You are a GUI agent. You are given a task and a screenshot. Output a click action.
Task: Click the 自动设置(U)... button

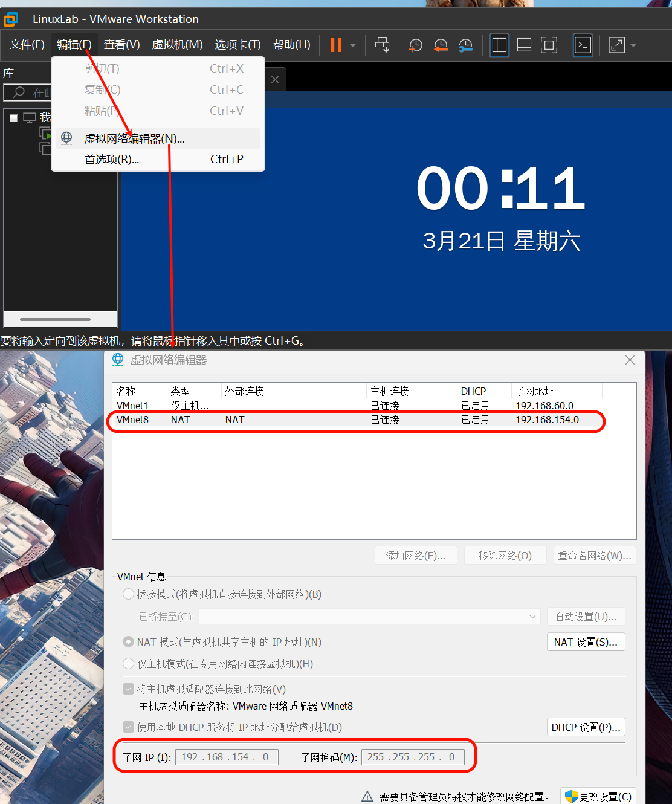[x=586, y=617]
